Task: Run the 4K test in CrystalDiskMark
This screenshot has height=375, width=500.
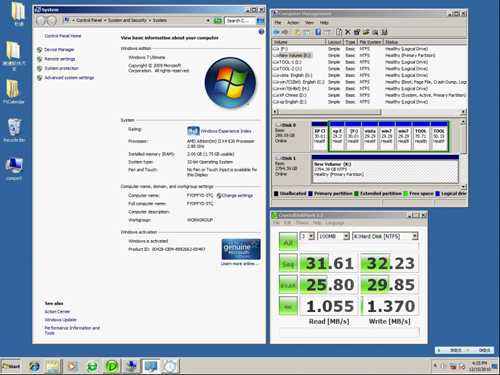Action: pyautogui.click(x=288, y=306)
